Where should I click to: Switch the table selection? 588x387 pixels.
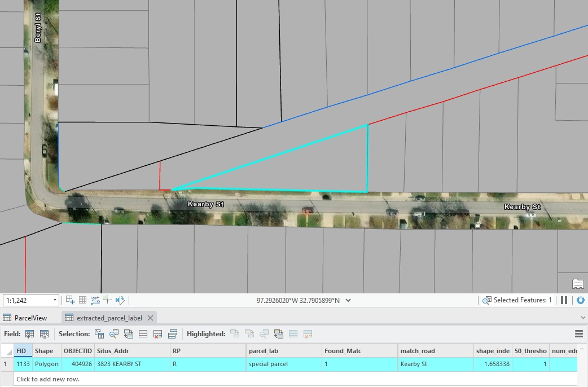click(129, 334)
